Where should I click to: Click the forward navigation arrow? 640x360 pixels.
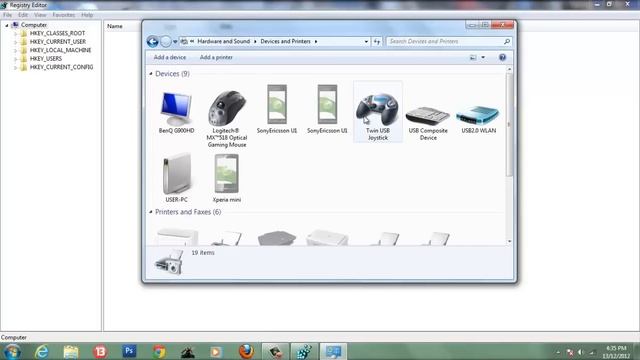165,41
